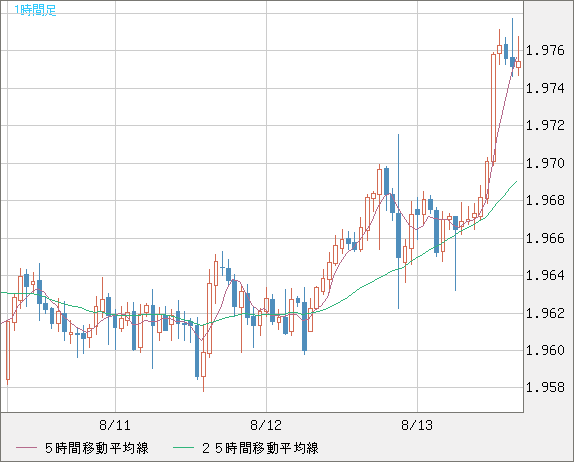Click the 25時間移動平均線 legend text
Screen dimensions: 574x462
260,448
